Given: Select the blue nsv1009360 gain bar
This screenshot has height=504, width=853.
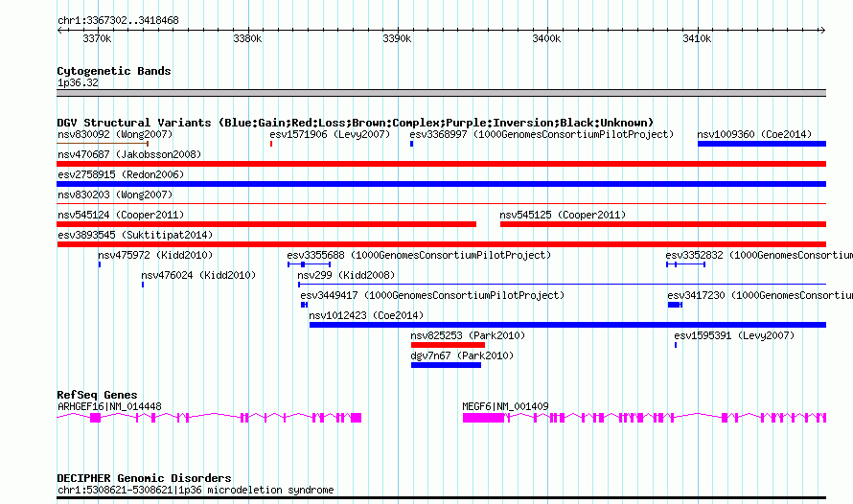Looking at the screenshot, I should 762,144.
